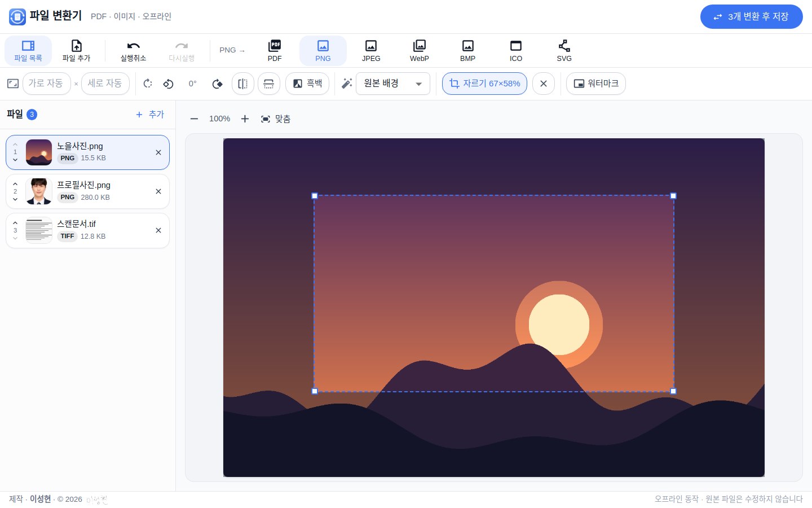Click the magic wand background icon
812x508 pixels.
pos(347,84)
